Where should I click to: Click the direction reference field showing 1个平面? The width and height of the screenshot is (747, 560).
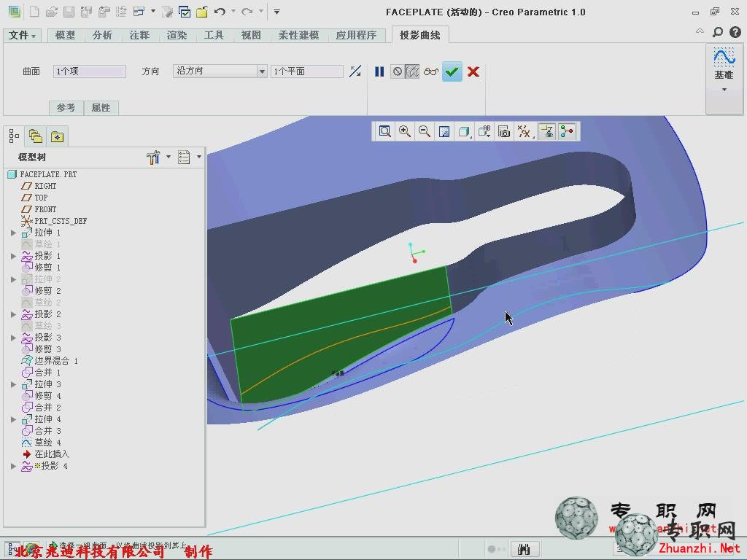307,71
